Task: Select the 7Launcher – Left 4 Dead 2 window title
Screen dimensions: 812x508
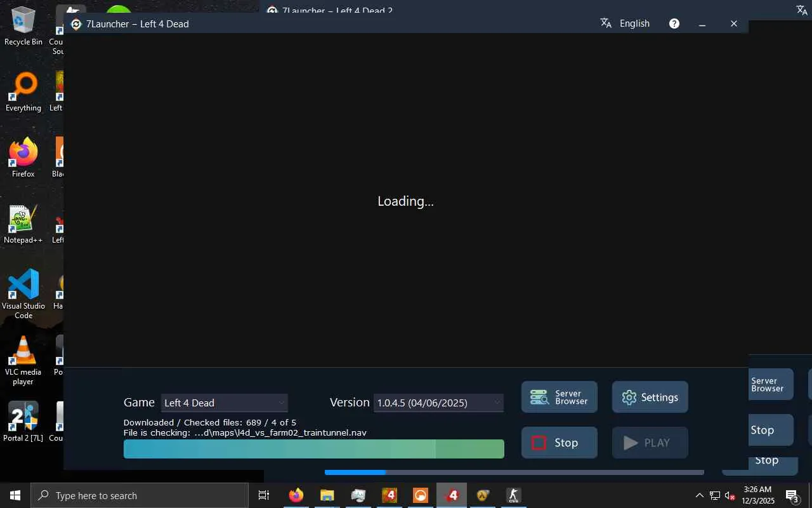Action: (x=337, y=10)
